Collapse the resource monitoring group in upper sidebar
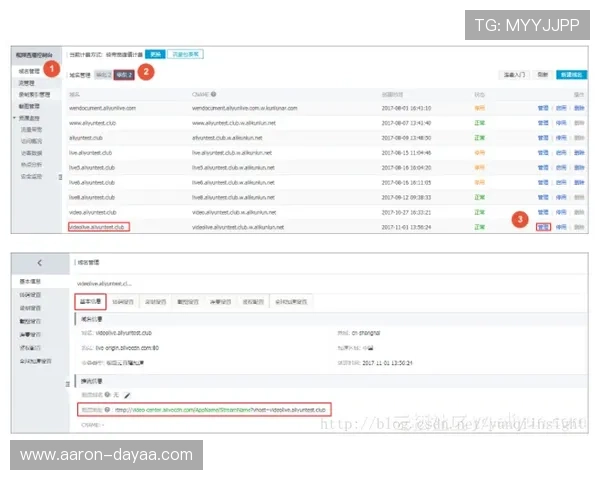This screenshot has width=600, height=480. tap(14, 118)
